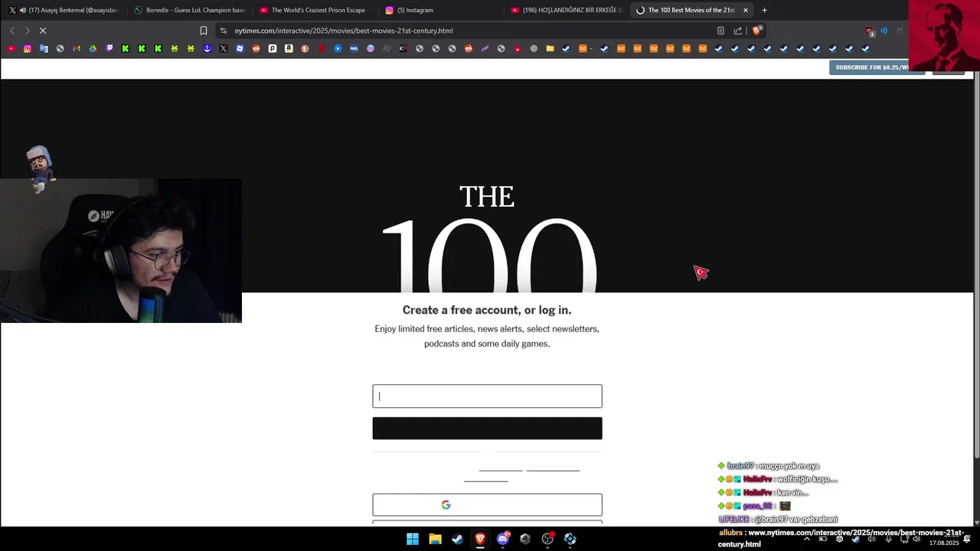Viewport: 980px width, 551px height.
Task: Go forward using the browser forward arrow
Action: point(27,31)
